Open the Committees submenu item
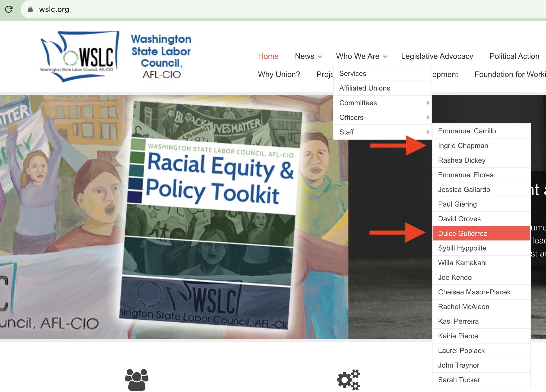This screenshot has height=392, width=546. coord(382,103)
